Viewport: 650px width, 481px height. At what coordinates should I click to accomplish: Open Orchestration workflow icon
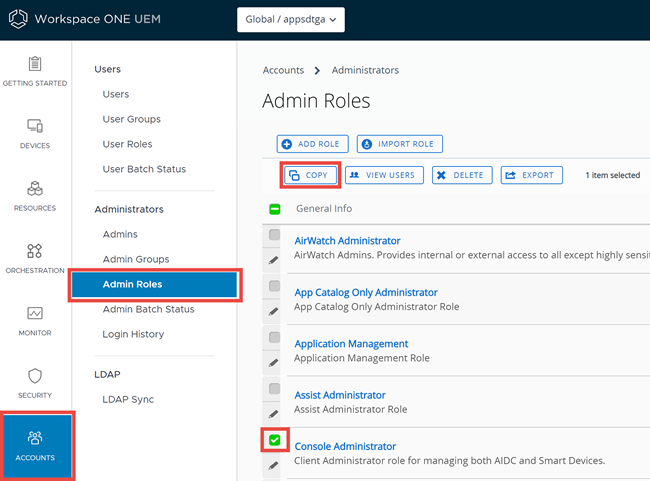click(x=35, y=250)
